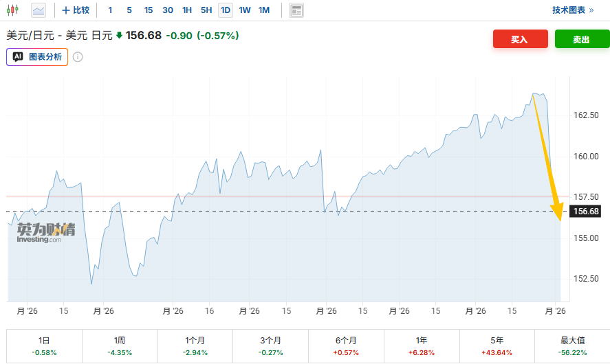Click the red 买入 button
The image size is (610, 364).
point(521,39)
